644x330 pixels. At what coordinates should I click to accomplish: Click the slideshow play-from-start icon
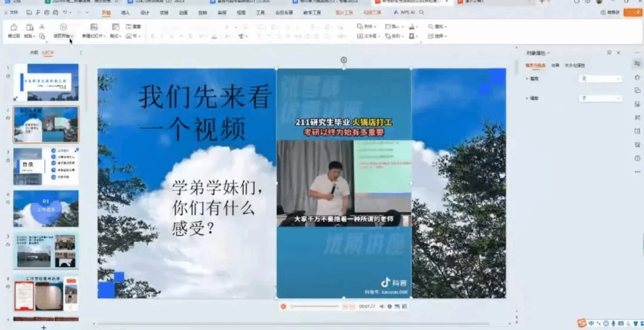pos(63,27)
